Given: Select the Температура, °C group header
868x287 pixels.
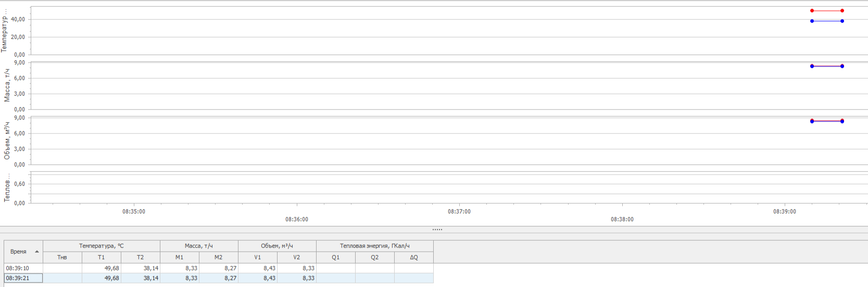Looking at the screenshot, I should coord(102,246).
